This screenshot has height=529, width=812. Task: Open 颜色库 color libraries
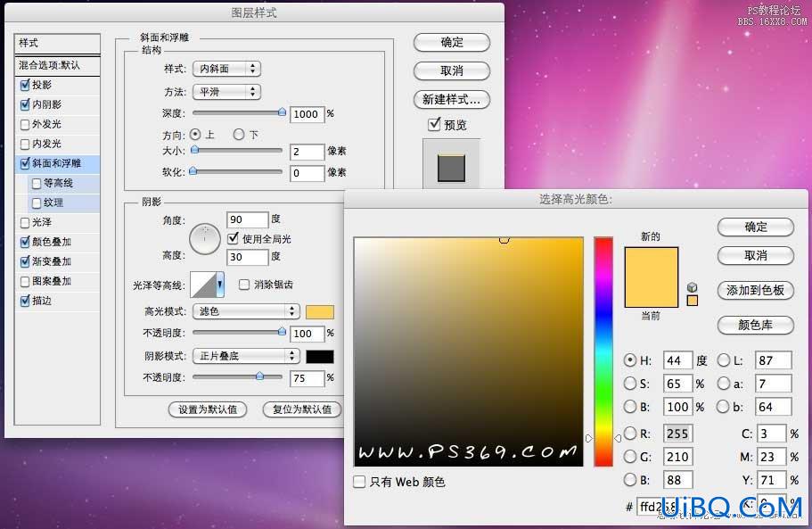756,325
